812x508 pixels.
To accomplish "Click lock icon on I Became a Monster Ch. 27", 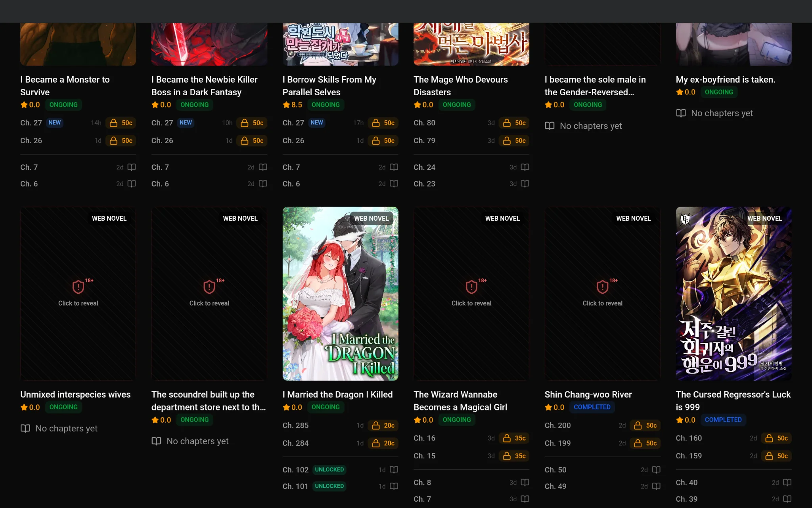I will (x=113, y=123).
